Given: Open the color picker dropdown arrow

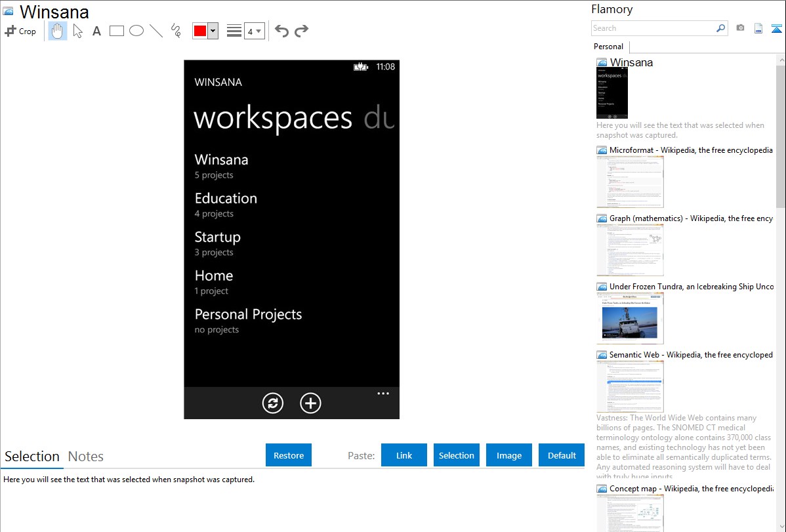Looking at the screenshot, I should 213,31.
